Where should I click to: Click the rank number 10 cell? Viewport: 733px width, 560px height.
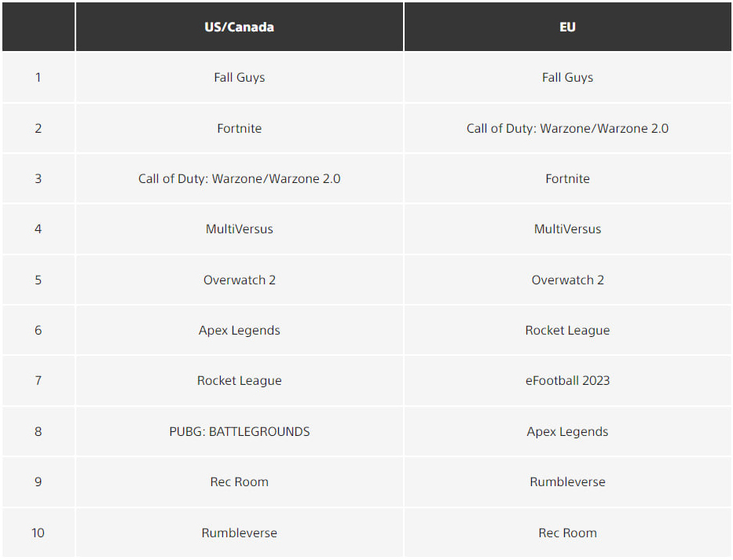(x=38, y=533)
